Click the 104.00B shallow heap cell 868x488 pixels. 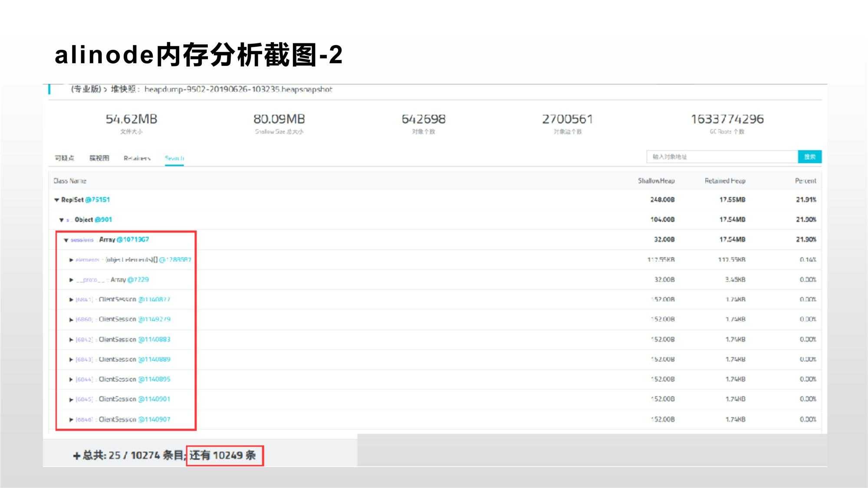(x=662, y=219)
